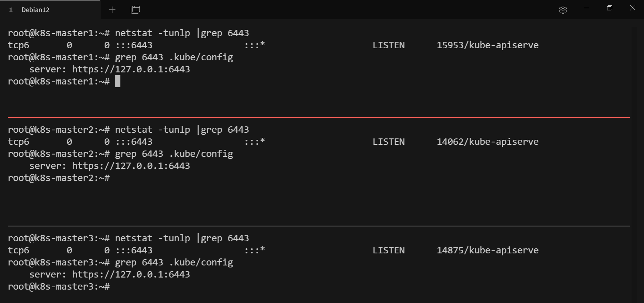Click the tab index number 1
The width and height of the screenshot is (644, 303).
tap(11, 10)
